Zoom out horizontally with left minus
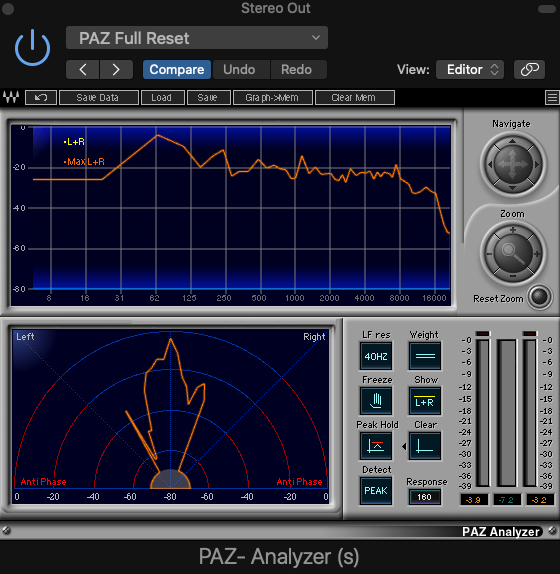 (489, 254)
